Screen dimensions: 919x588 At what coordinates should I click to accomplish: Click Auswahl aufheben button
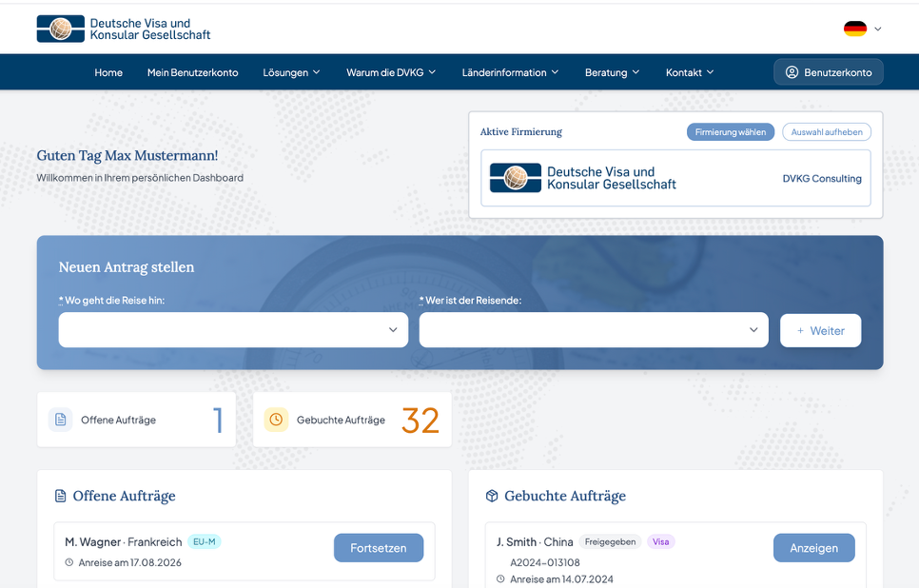point(827,132)
